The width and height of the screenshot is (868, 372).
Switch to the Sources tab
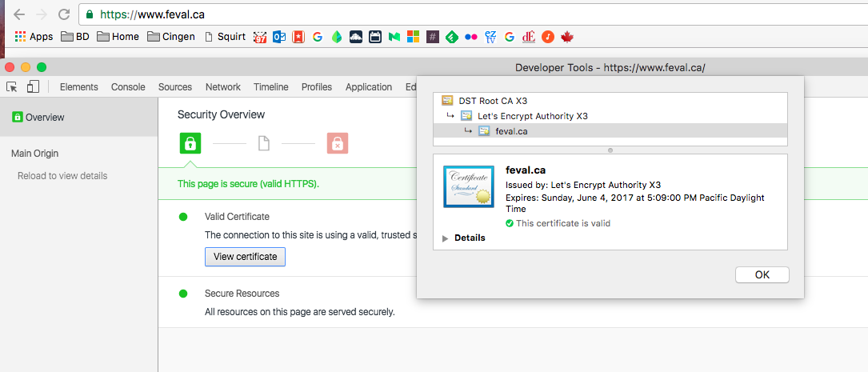coord(175,87)
